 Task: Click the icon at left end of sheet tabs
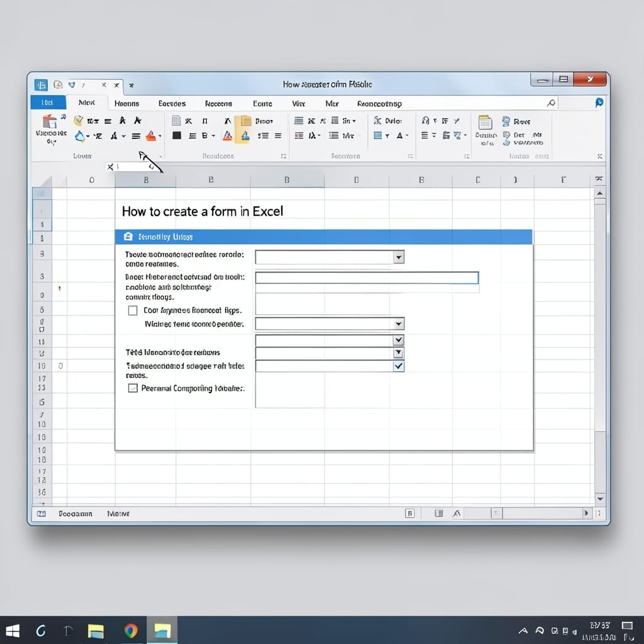click(x=42, y=514)
